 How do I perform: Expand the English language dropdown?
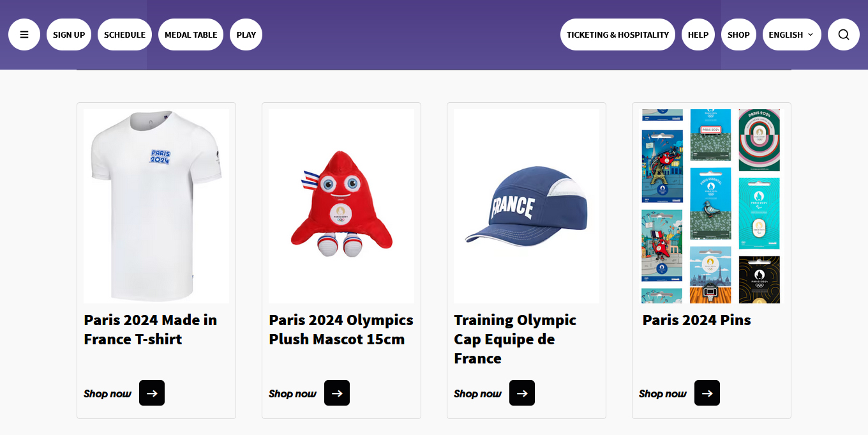(791, 34)
